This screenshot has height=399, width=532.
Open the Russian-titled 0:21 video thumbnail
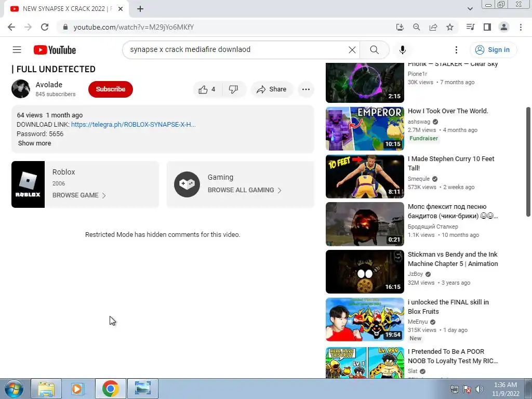(365, 224)
